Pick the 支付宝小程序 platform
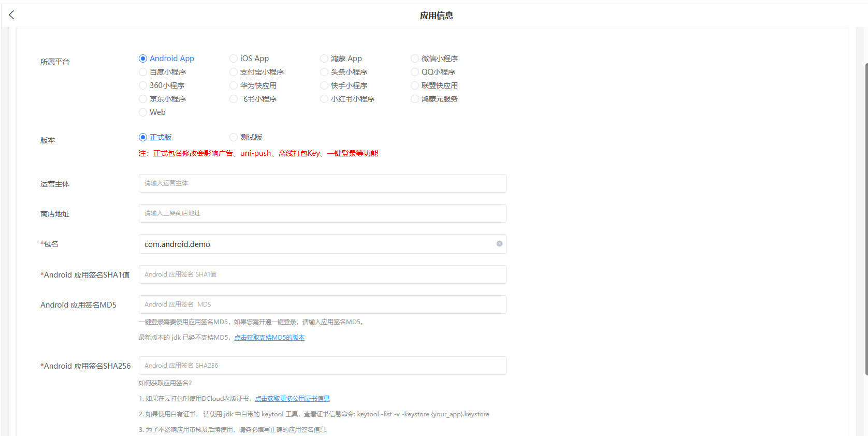 pyautogui.click(x=234, y=72)
